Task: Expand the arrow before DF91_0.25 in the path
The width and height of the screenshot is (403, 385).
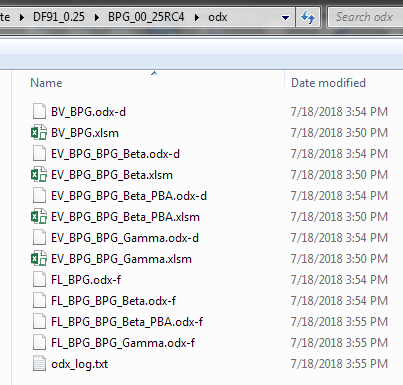Action: 22,17
